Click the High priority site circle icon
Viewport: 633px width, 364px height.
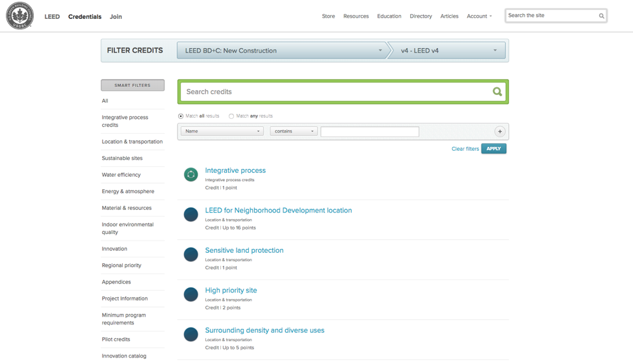click(x=191, y=294)
